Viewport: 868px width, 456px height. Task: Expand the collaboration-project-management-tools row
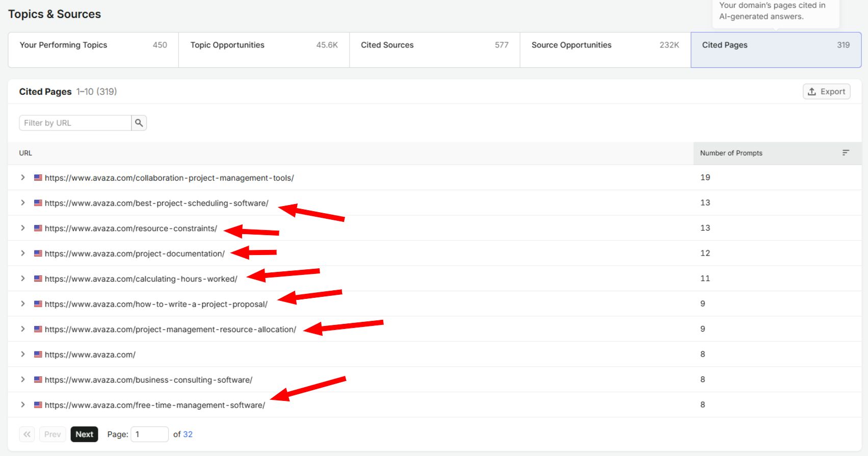coord(23,178)
